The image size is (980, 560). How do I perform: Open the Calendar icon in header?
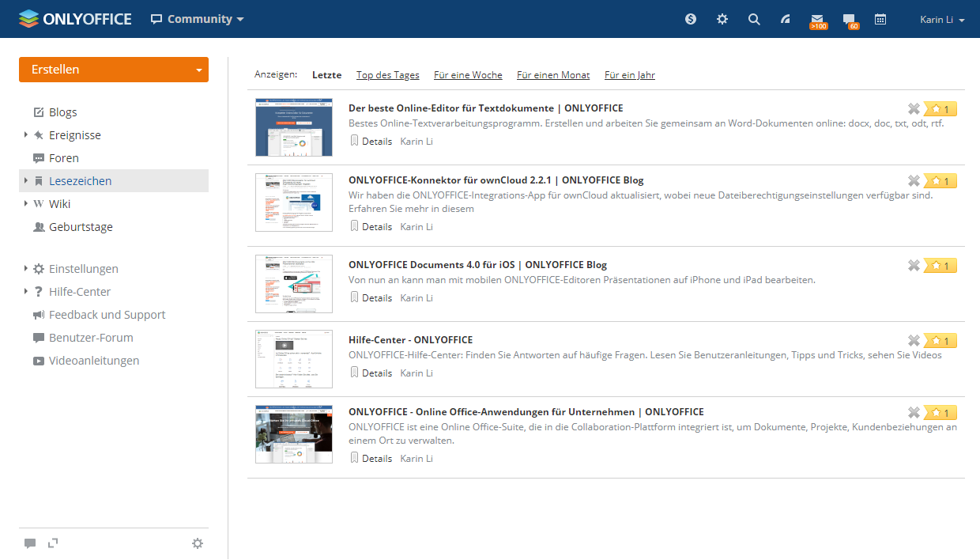point(880,19)
